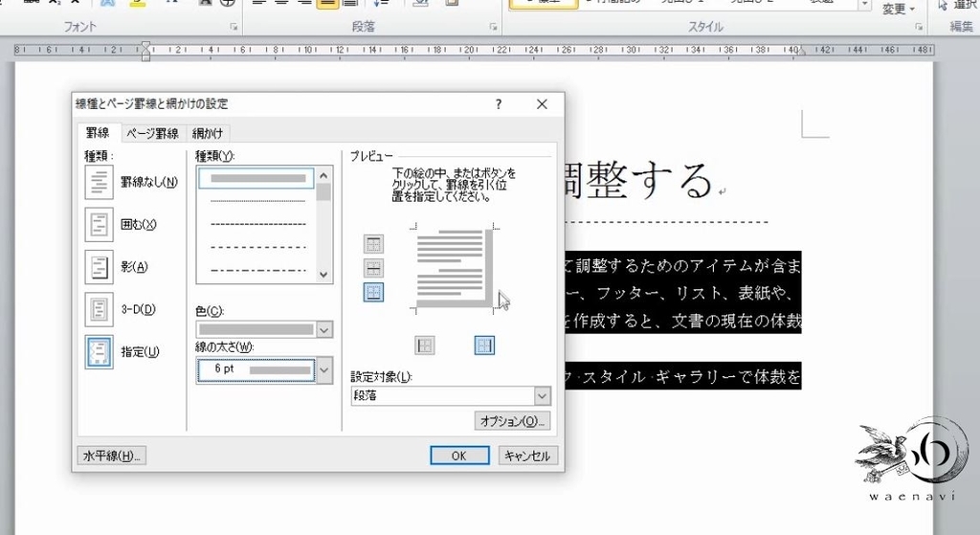Select the 3-D border setting icon

99,309
